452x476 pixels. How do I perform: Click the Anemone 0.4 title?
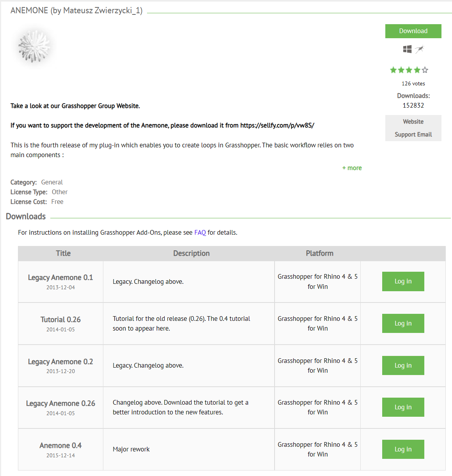coord(60,446)
